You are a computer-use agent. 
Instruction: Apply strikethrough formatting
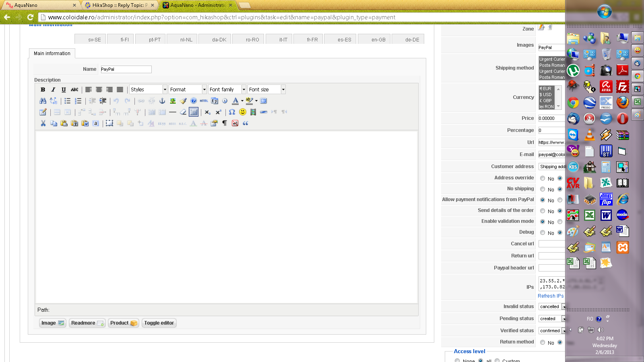[74, 90]
